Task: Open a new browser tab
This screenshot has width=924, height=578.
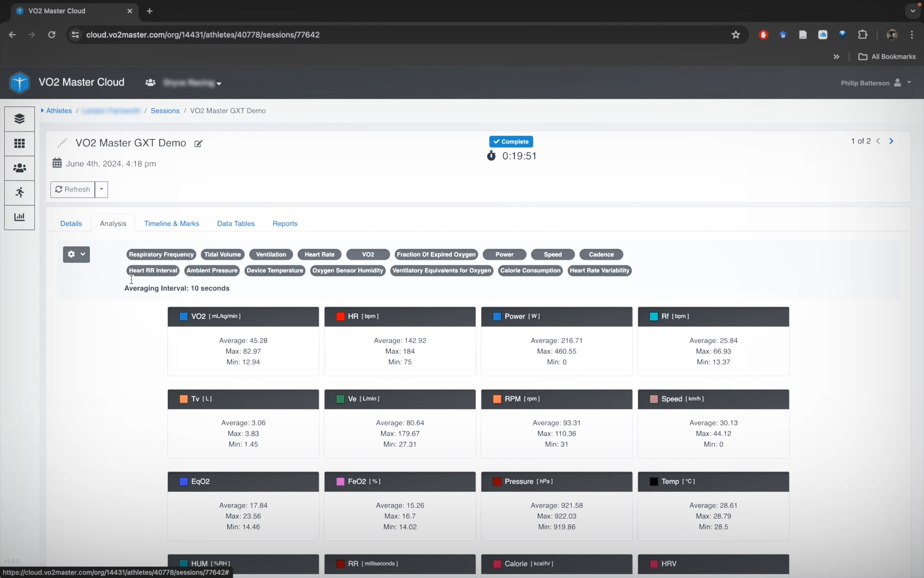Action: 150,11
